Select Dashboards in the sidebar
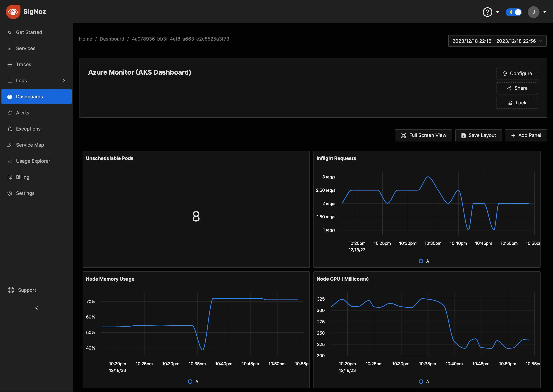This screenshot has height=392, width=553. 36,97
